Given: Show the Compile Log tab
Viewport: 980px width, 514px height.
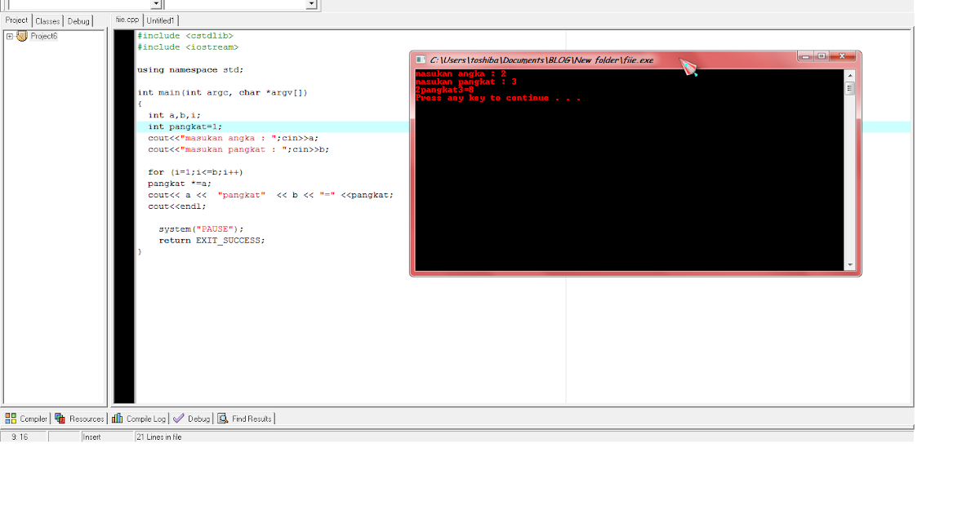Looking at the screenshot, I should [139, 419].
